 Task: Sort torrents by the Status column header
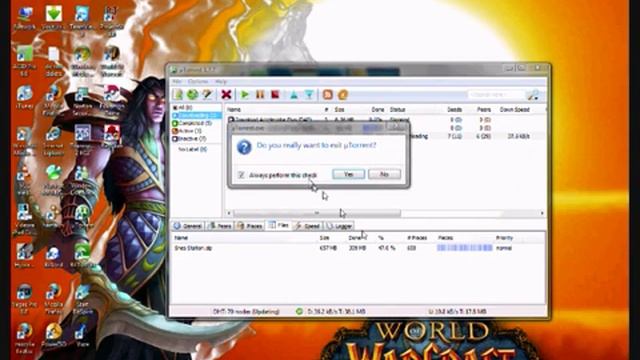coord(397,110)
